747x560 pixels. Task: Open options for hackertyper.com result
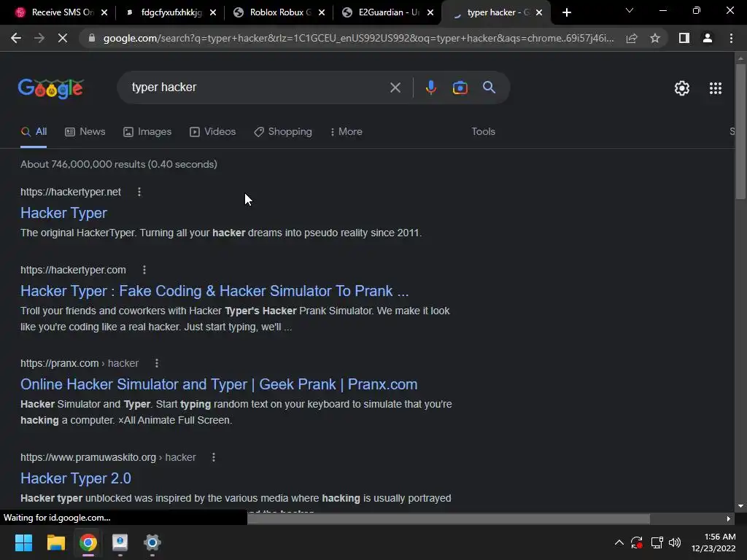(x=144, y=270)
